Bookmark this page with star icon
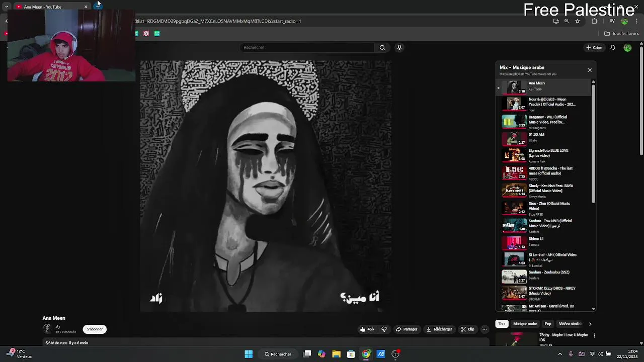This screenshot has height=362, width=644. 578,21
